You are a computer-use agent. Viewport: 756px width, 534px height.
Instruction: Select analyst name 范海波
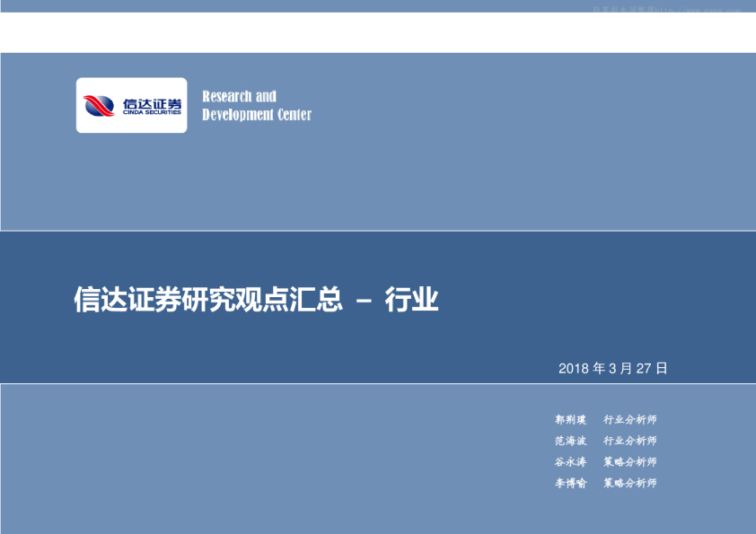[x=570, y=441]
